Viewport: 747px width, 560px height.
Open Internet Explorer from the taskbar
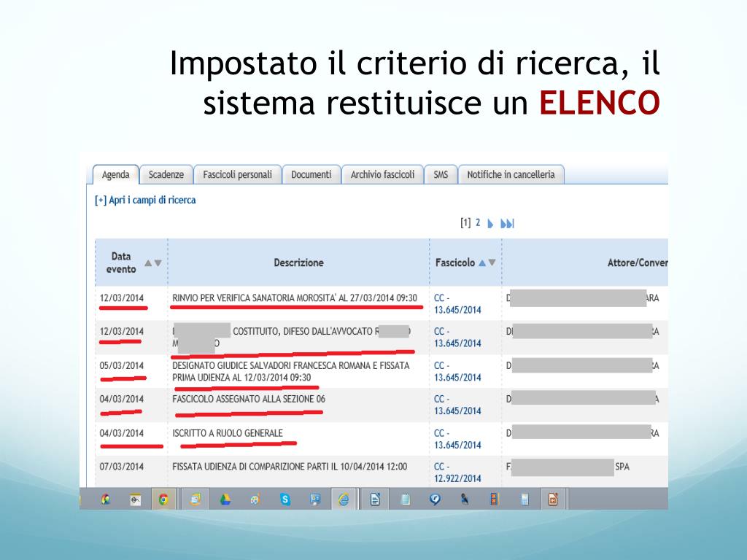(344, 499)
